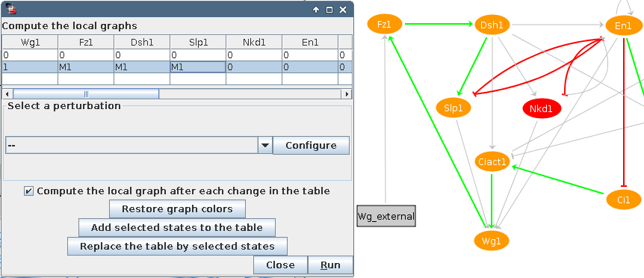Click the Nkd1 column header
The height and width of the screenshot is (278, 644).
coord(254,43)
